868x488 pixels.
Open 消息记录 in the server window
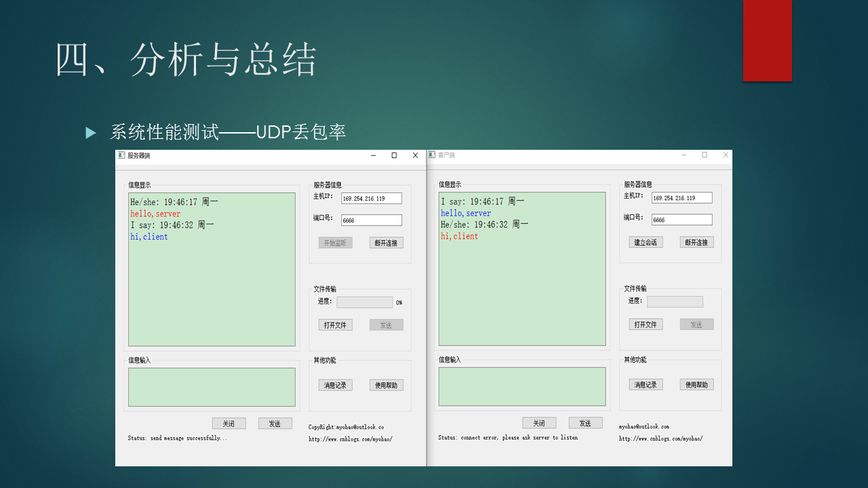336,385
